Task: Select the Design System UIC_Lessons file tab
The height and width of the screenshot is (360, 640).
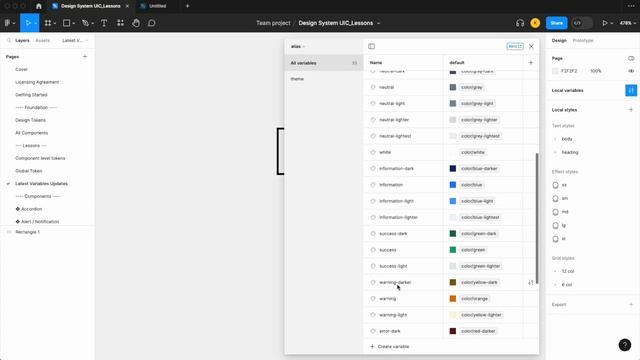Action: click(91, 6)
